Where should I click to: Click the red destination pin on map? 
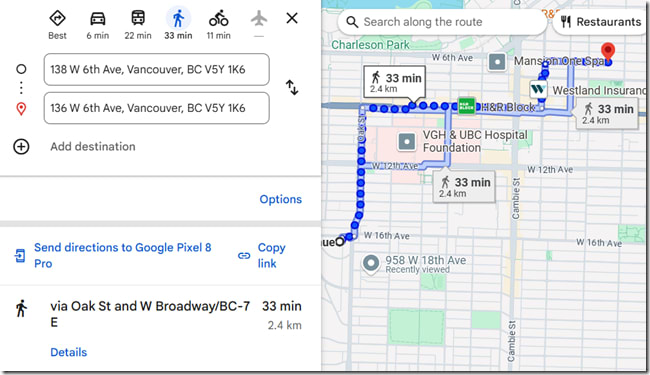(608, 52)
